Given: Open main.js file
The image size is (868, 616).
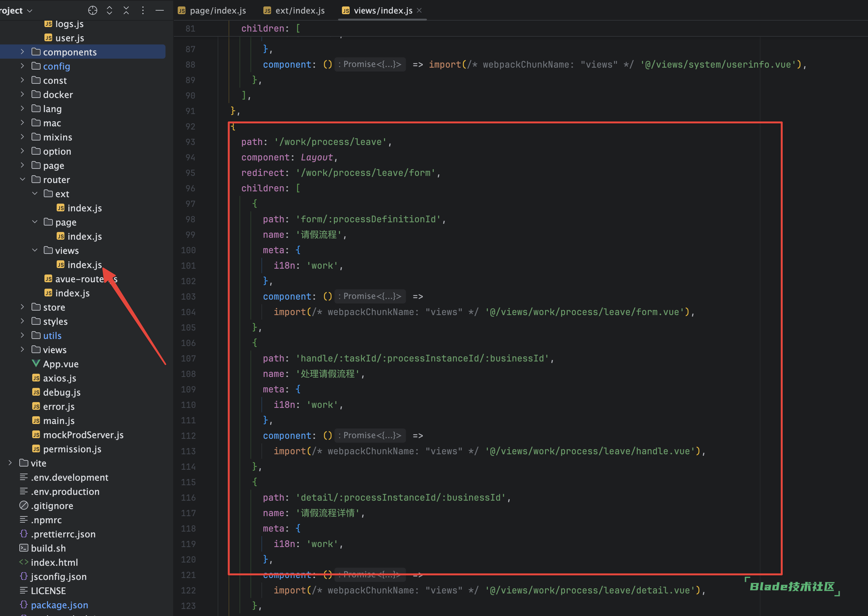Looking at the screenshot, I should (x=53, y=421).
